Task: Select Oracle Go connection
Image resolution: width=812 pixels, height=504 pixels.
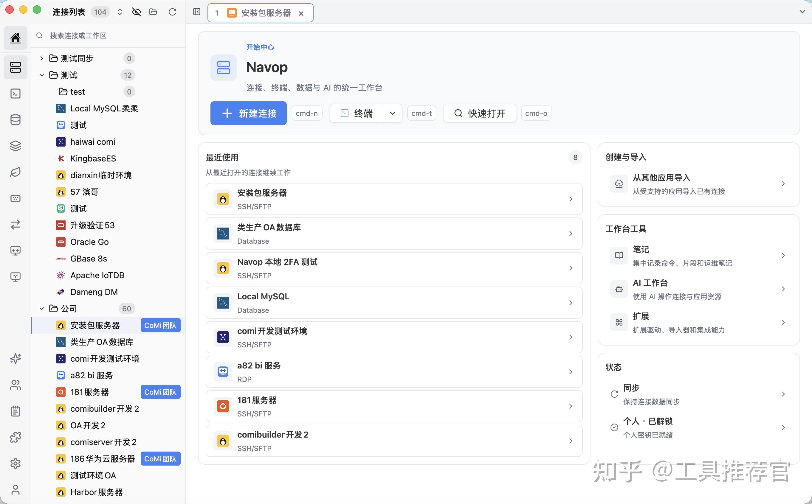Action: point(109,242)
